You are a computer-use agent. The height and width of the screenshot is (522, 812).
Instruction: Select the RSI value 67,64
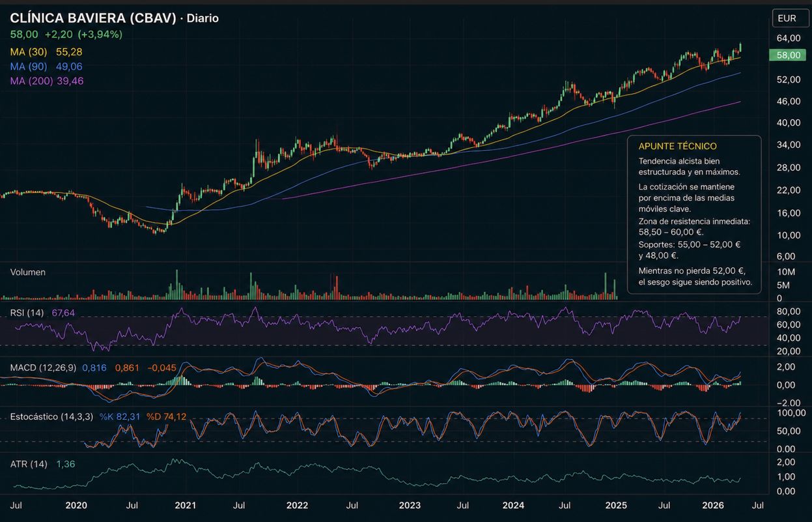click(63, 313)
